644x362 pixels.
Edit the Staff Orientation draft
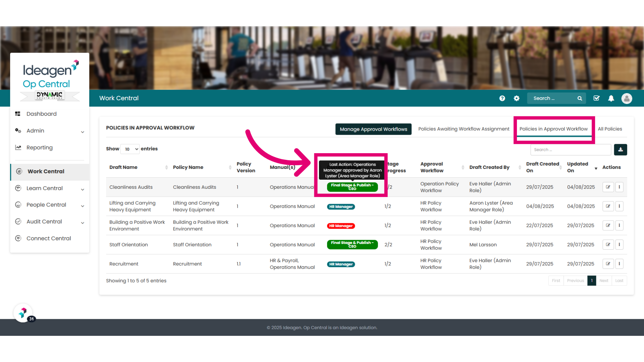coord(608,245)
